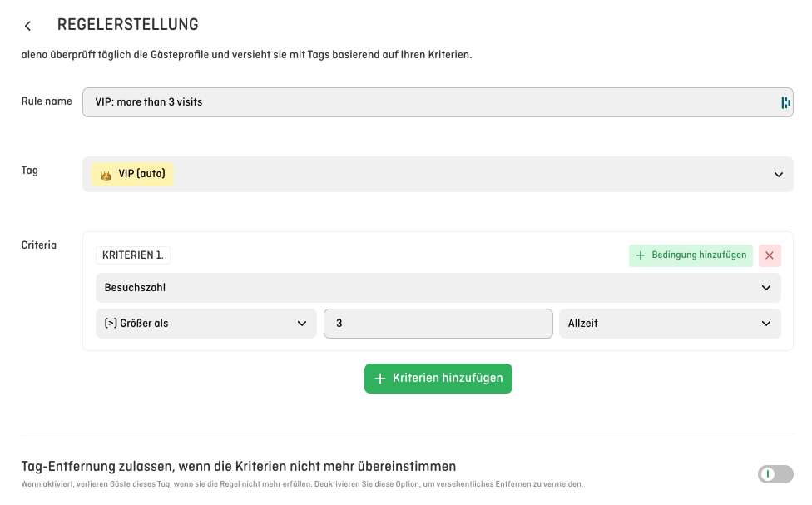The height and width of the screenshot is (505, 812).
Task: Click the Größer als dropdown chevron
Action: [302, 324]
